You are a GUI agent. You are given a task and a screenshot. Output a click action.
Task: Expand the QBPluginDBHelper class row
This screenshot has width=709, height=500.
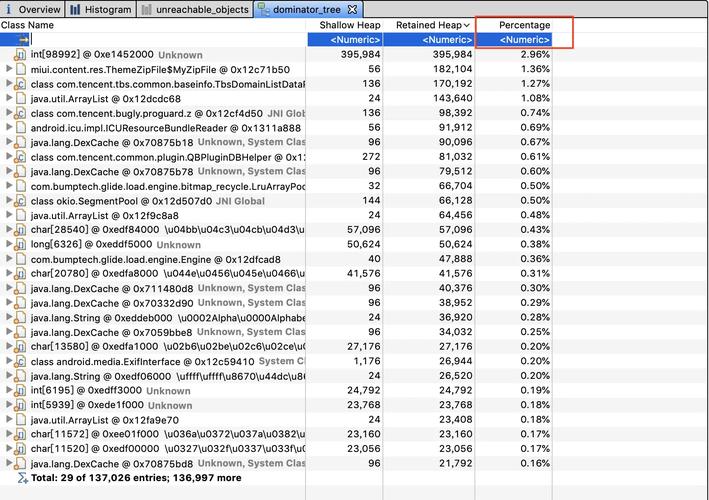(x=9, y=156)
